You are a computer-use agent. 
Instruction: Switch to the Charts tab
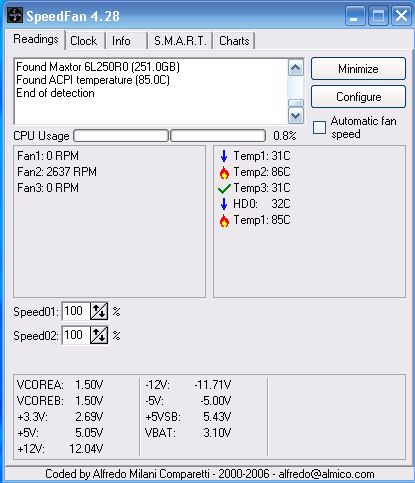(x=234, y=41)
